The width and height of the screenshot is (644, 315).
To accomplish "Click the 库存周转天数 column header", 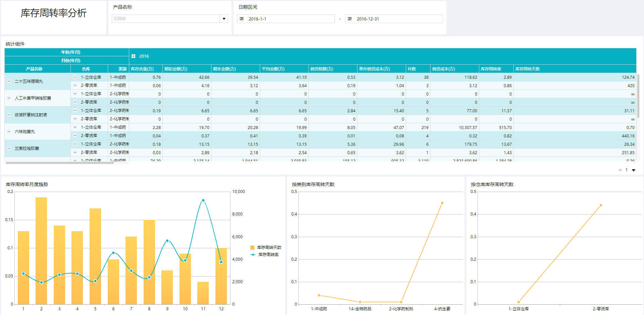I will (575, 69).
